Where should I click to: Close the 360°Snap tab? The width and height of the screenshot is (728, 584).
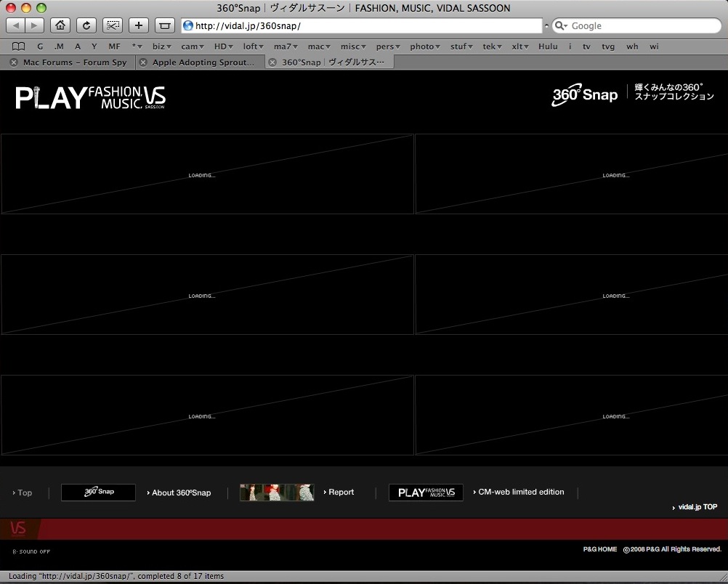point(272,62)
